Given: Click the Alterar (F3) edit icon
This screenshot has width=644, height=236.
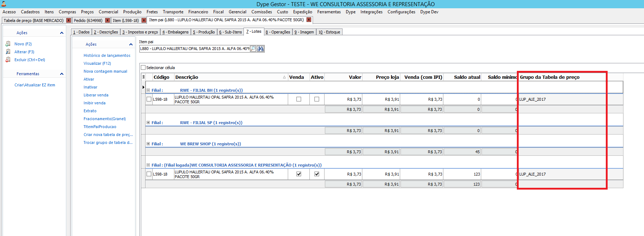Looking at the screenshot, I should tap(8, 52).
